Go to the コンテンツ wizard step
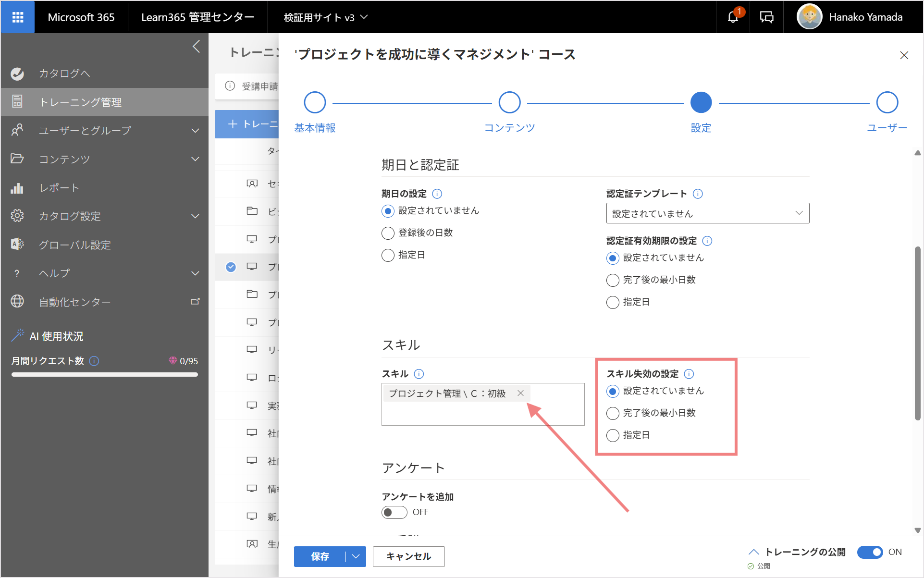Viewport: 924px width, 578px height. tap(509, 102)
